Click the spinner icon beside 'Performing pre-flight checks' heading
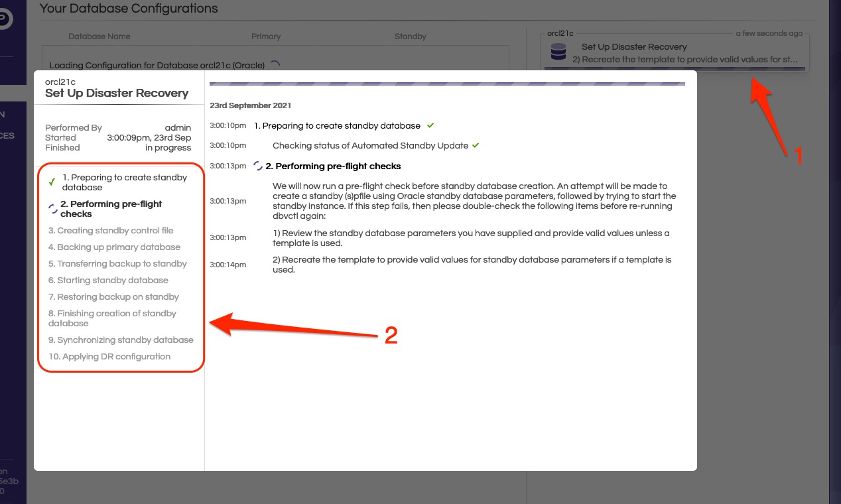Image resolution: width=841 pixels, height=504 pixels. pos(258,166)
